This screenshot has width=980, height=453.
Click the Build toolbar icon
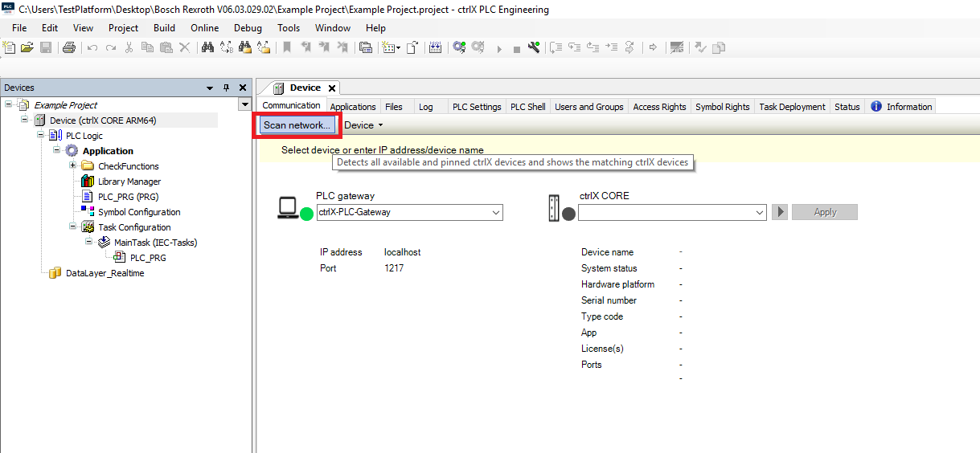[435, 48]
